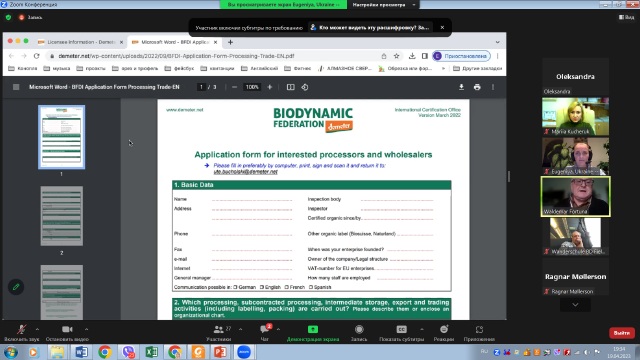The width and height of the screenshot is (640, 360).
Task: Open Chrome side panel icon
Action: point(424,56)
